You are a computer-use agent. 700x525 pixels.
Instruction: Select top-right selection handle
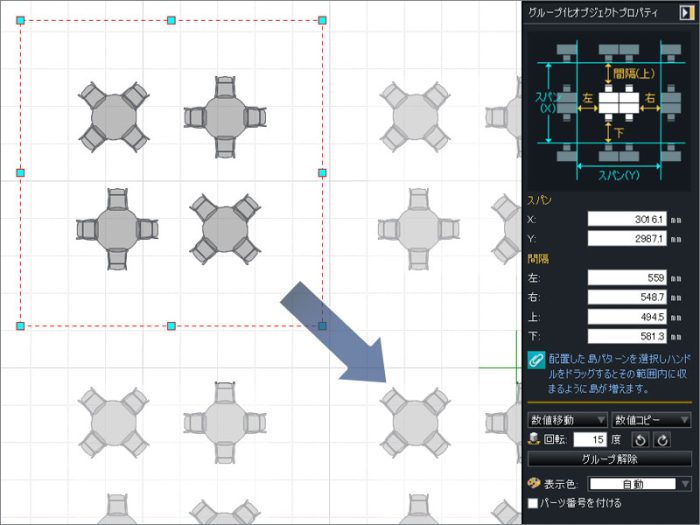pyautogui.click(x=322, y=20)
